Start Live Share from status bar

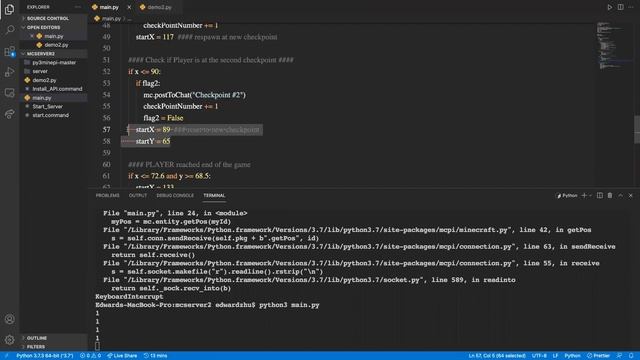tap(122, 356)
